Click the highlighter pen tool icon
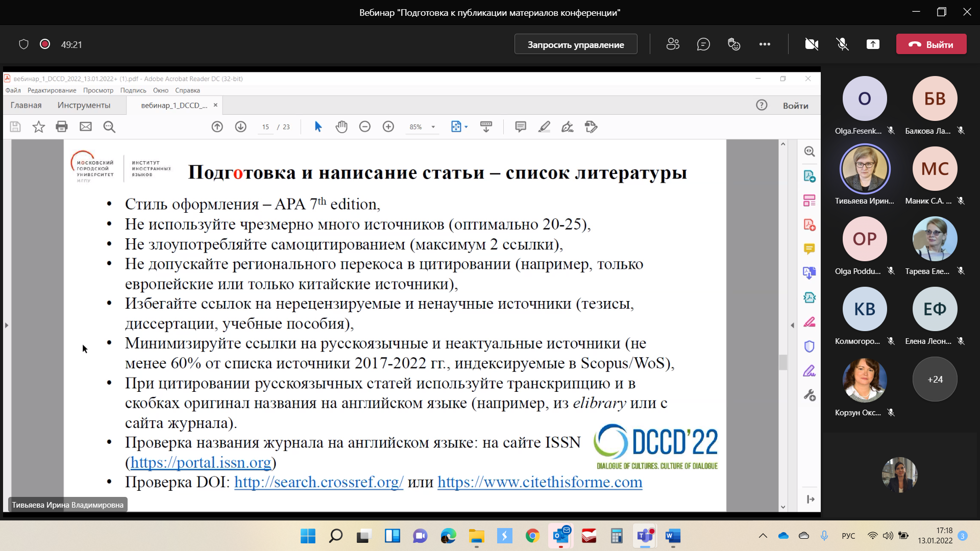The image size is (980, 551). coord(544,127)
